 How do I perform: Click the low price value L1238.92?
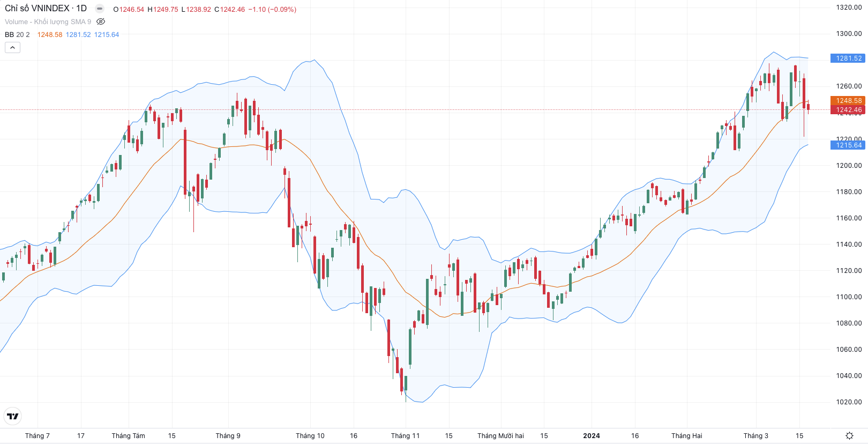[x=196, y=10]
